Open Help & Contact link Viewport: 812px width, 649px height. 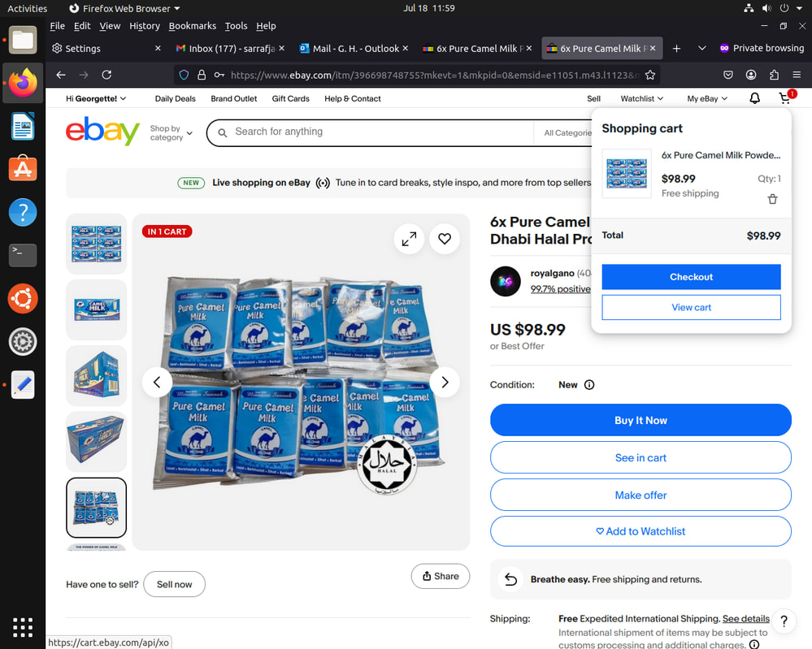(x=353, y=99)
